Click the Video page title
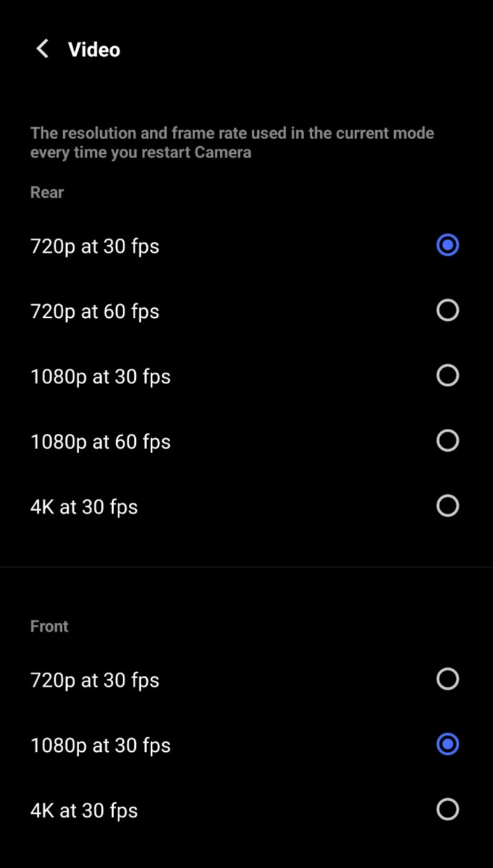This screenshot has height=868, width=493. (94, 50)
